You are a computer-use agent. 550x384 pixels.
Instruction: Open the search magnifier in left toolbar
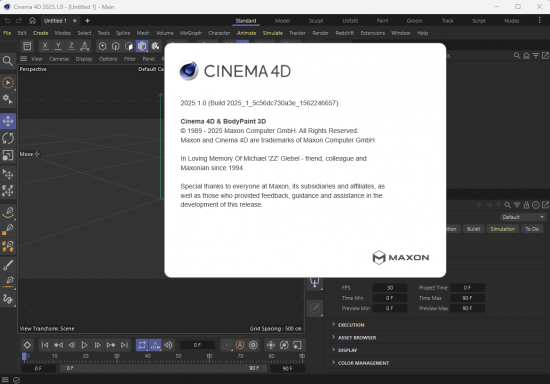[8, 61]
